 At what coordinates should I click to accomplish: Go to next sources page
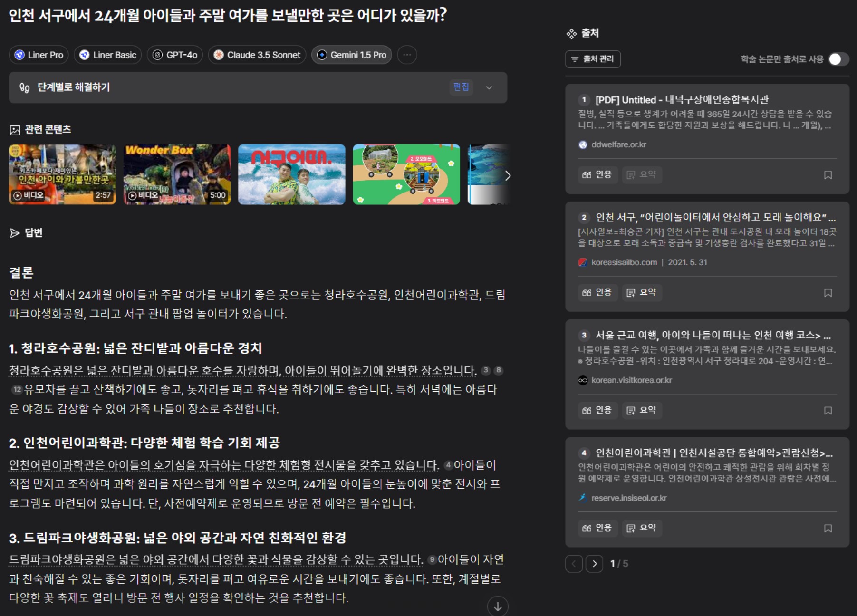594,564
